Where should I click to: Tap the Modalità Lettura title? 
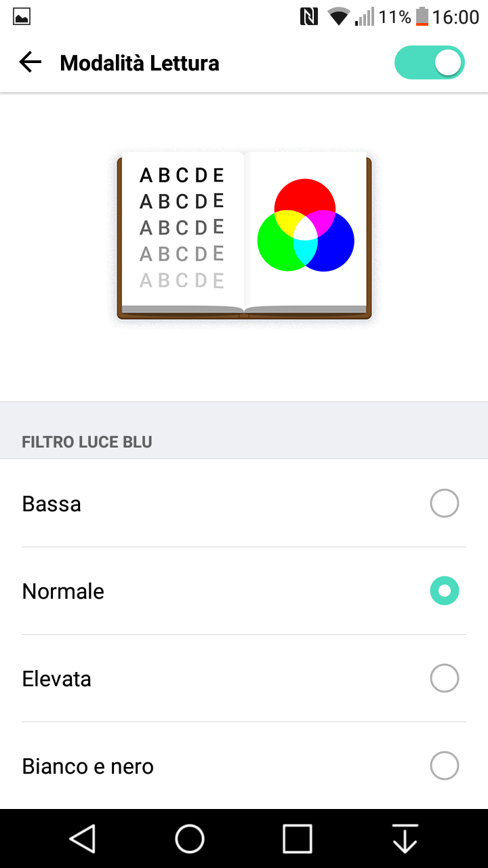[x=140, y=63]
